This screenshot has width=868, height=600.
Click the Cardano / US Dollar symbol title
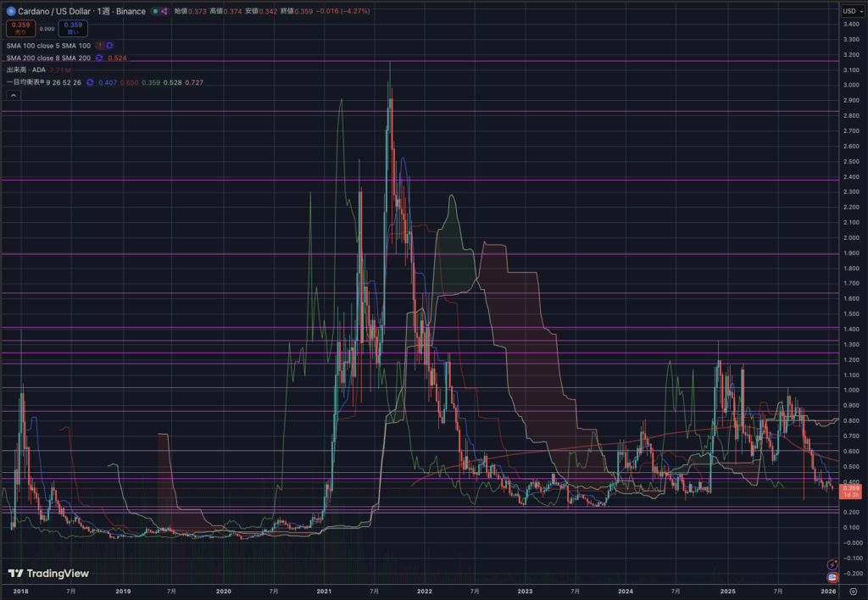51,11
